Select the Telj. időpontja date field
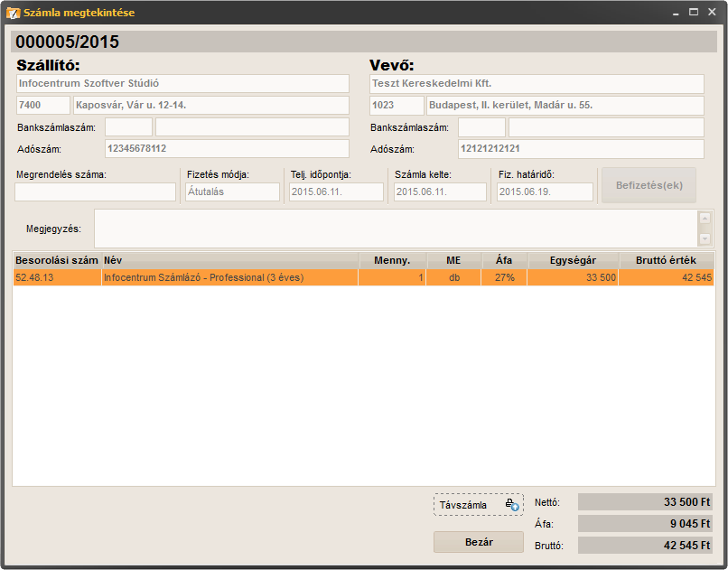Screen dimensions: 728x570 pyautogui.click(x=337, y=192)
